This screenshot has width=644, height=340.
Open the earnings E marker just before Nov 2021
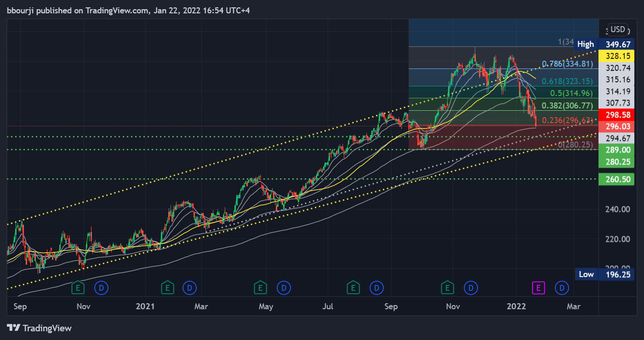tap(447, 288)
